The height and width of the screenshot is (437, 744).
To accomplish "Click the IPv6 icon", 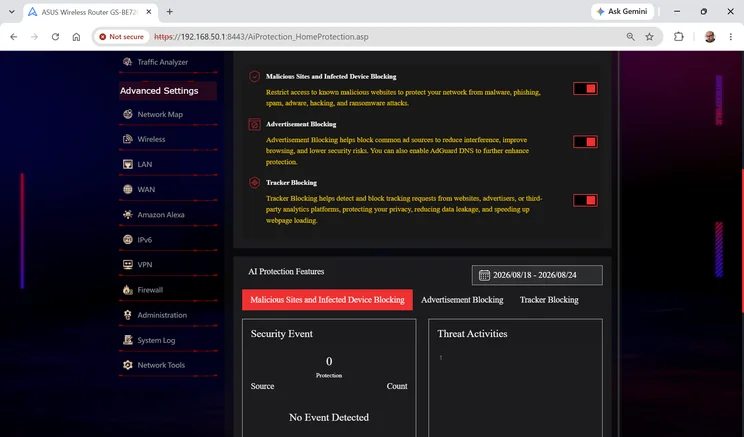I will [128, 240].
